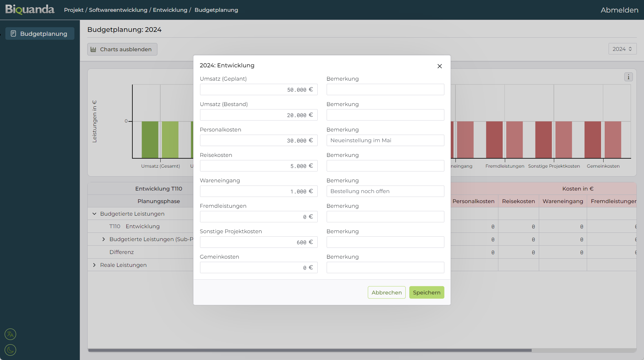Click the horizontal scrollbar under the table
644x360 pixels.
point(309,350)
